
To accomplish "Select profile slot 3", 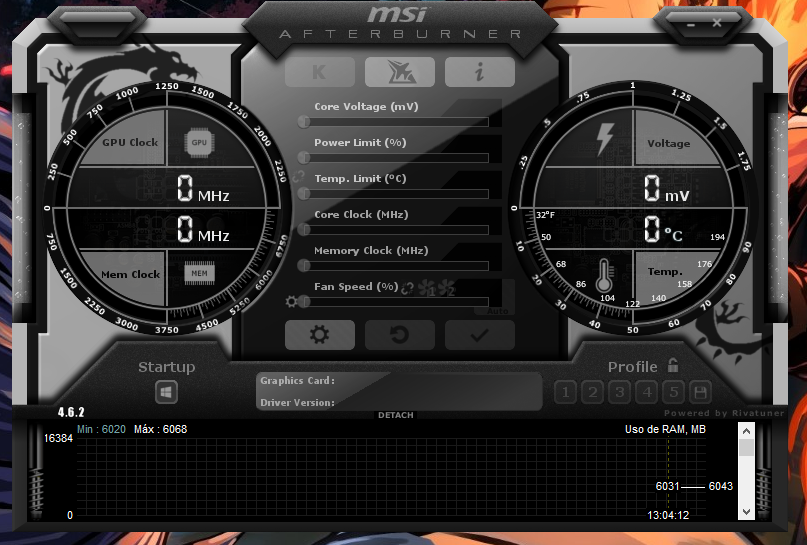I will (x=620, y=393).
